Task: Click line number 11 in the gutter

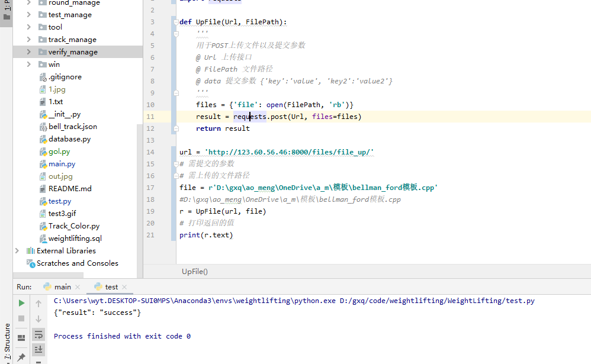Action: point(150,117)
